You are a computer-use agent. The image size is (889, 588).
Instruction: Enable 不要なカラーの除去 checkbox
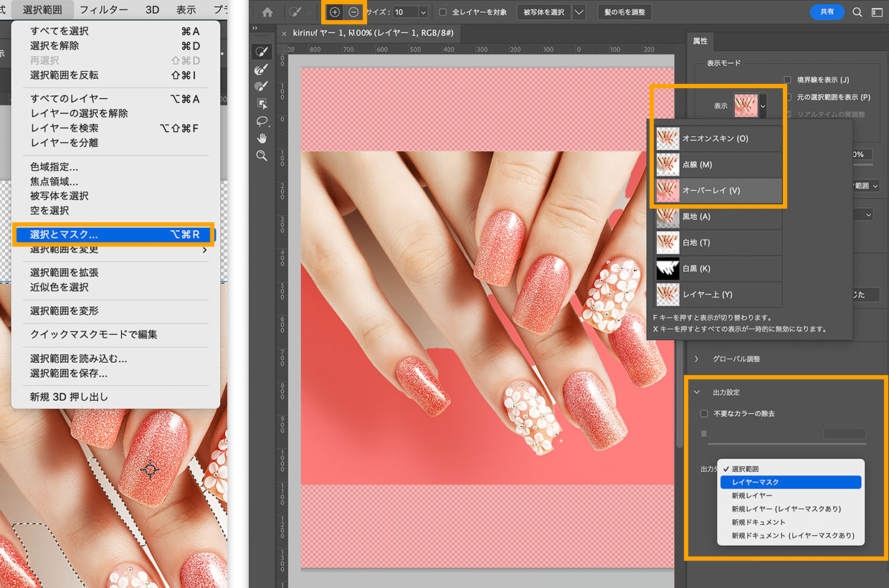(705, 414)
